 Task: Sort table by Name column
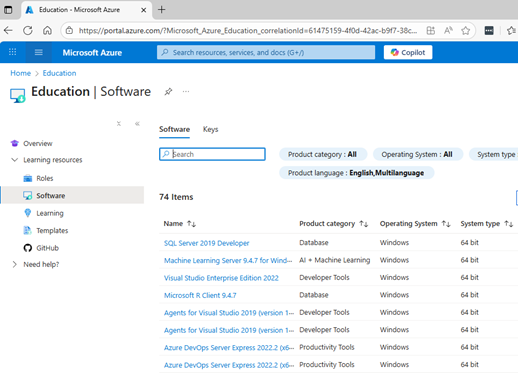180,223
